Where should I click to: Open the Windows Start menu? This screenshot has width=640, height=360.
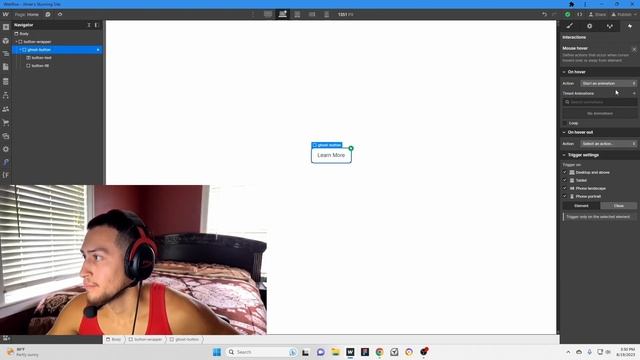217,352
